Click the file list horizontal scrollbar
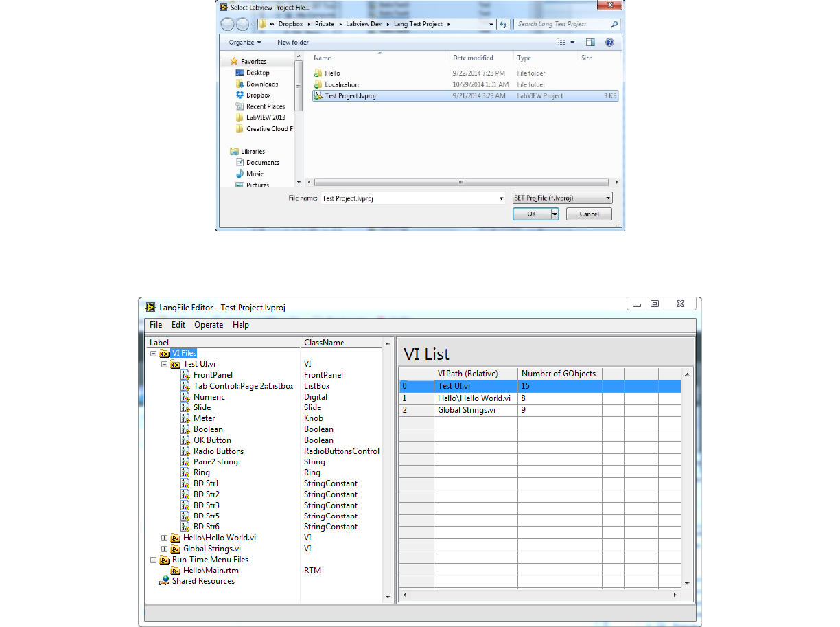Viewport: 840px width, 627px height. (460, 182)
